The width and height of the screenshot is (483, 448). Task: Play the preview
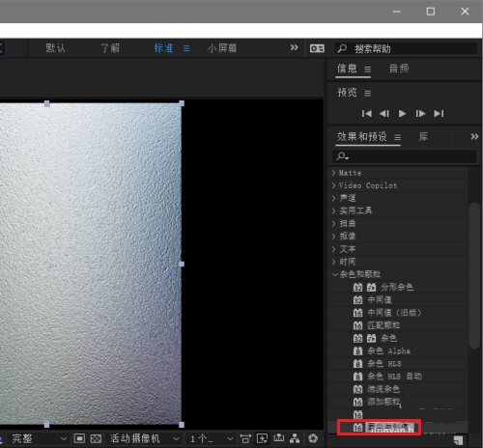pos(402,114)
